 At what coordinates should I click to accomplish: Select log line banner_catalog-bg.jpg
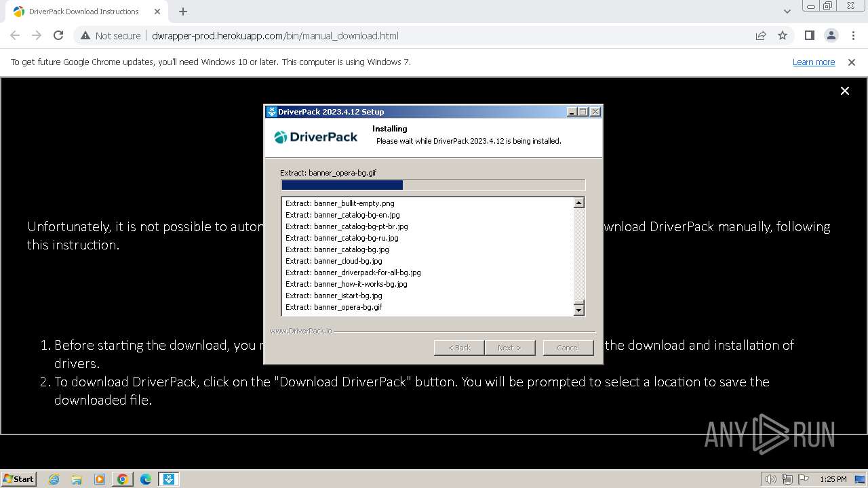(337, 249)
